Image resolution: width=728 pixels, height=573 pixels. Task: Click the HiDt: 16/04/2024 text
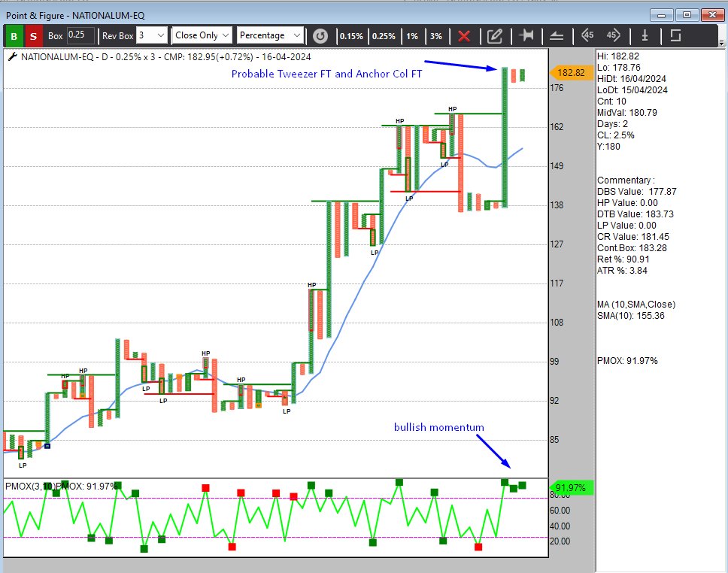click(632, 79)
